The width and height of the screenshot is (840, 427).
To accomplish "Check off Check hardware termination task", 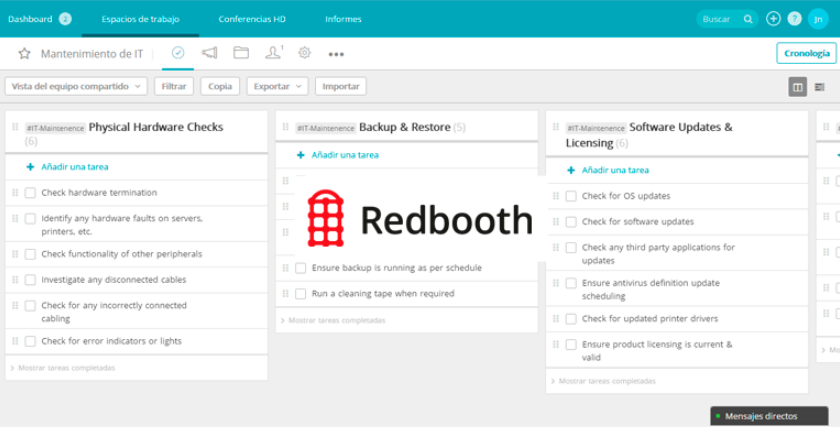I will [x=31, y=193].
